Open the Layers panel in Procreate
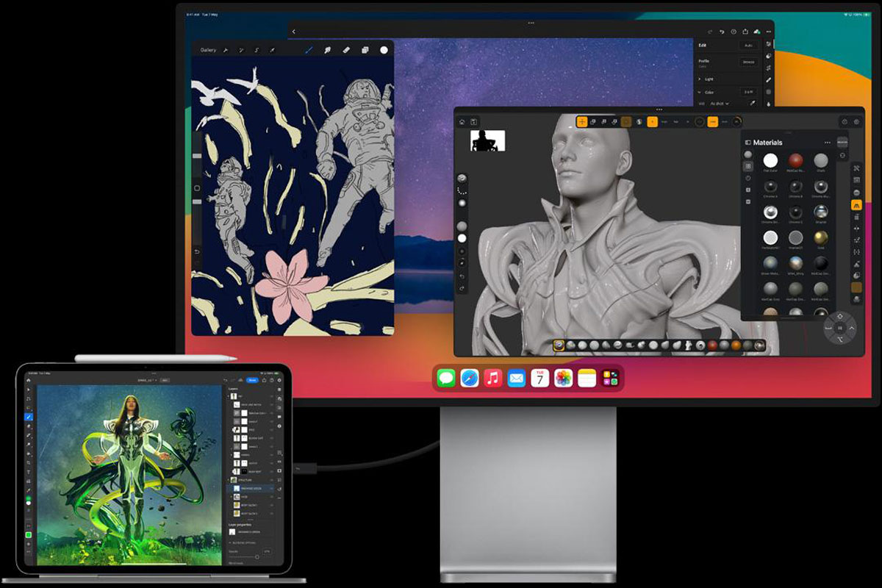The width and height of the screenshot is (882, 588). 365,50
